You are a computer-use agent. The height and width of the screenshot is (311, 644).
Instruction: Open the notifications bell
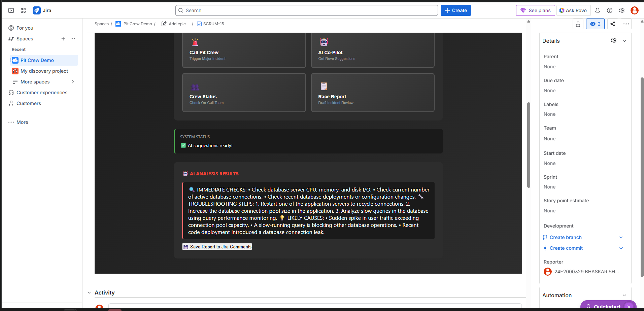pyautogui.click(x=598, y=10)
